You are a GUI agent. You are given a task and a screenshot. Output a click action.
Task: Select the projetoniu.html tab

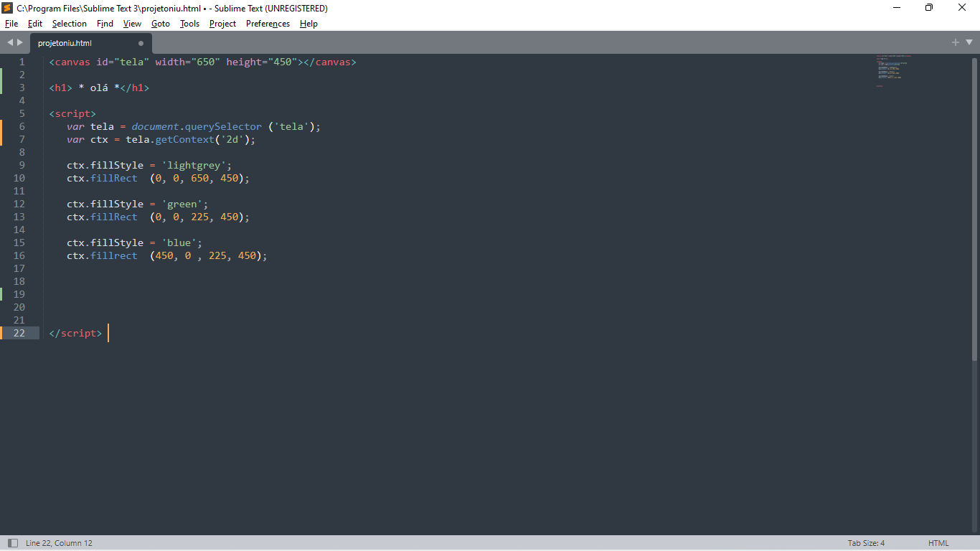pos(90,43)
